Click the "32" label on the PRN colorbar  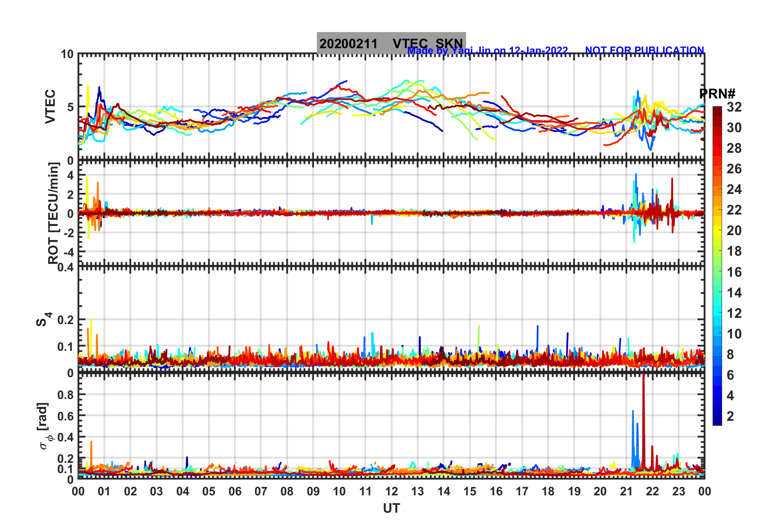[x=734, y=107]
